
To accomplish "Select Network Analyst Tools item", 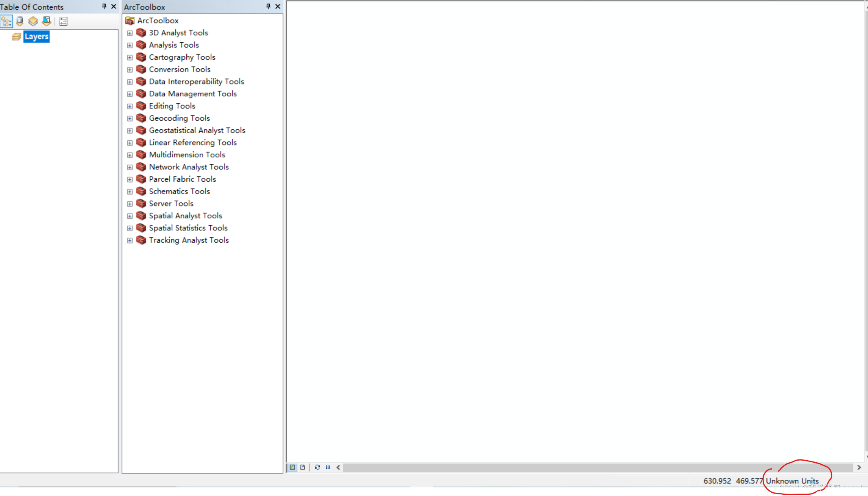I will [189, 167].
